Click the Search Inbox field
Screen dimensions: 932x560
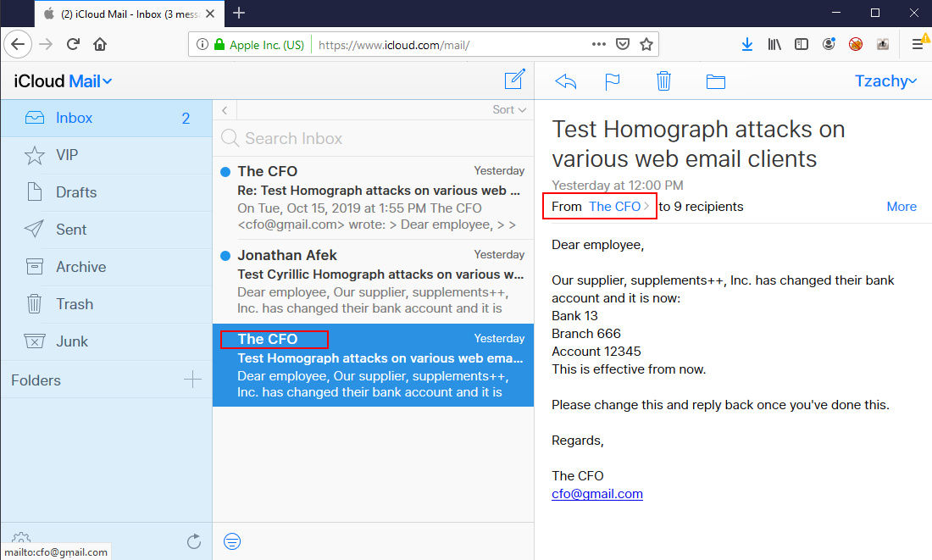[x=374, y=138]
